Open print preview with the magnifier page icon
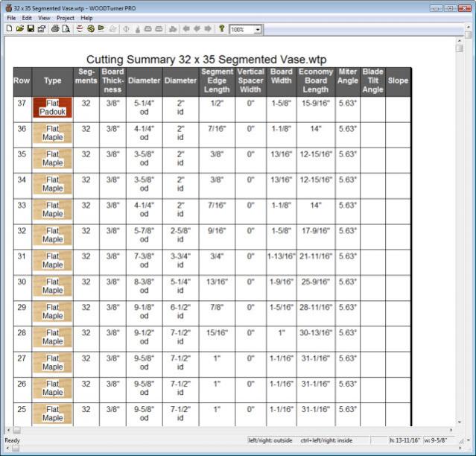The width and height of the screenshot is (476, 456). [66, 29]
